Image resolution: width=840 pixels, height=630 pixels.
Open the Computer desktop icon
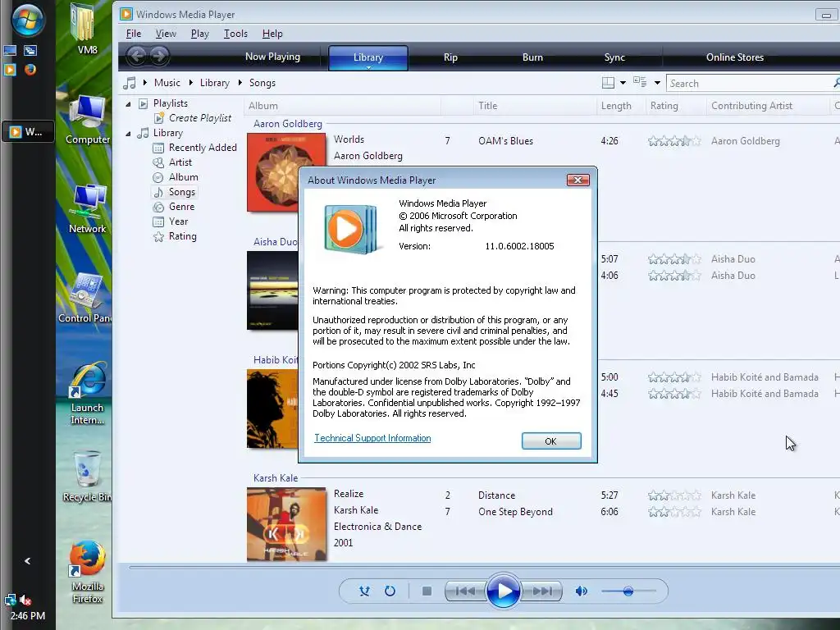click(x=87, y=120)
